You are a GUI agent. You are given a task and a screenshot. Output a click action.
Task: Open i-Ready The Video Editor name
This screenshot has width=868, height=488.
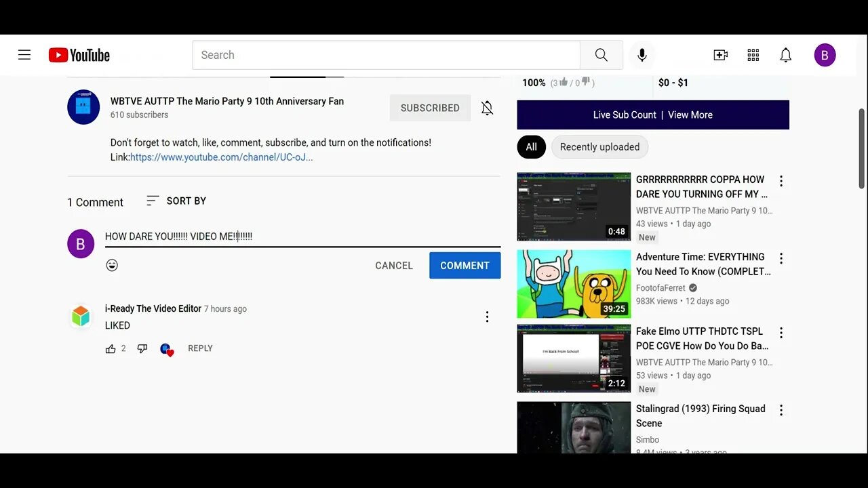tap(153, 308)
